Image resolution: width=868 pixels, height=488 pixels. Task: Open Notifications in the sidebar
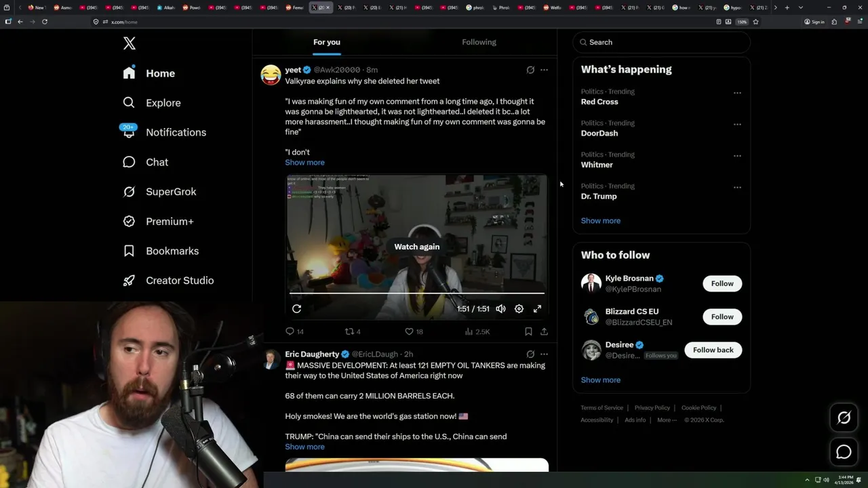[163, 132]
